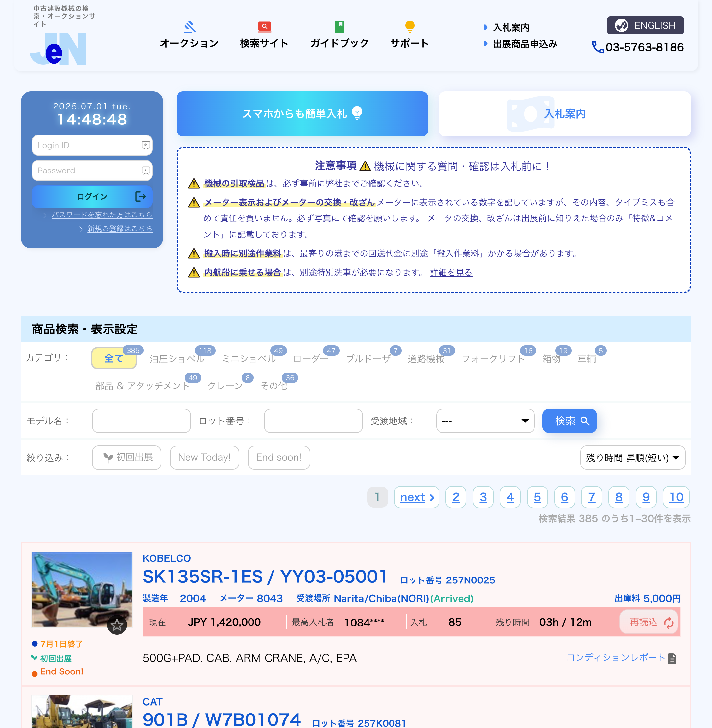
Task: Click the globe icon on ENGLISH button
Action: (x=621, y=25)
